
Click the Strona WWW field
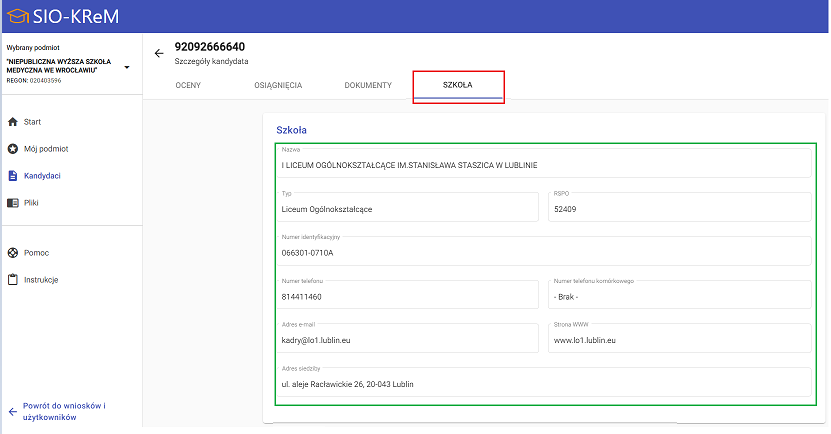679,339
